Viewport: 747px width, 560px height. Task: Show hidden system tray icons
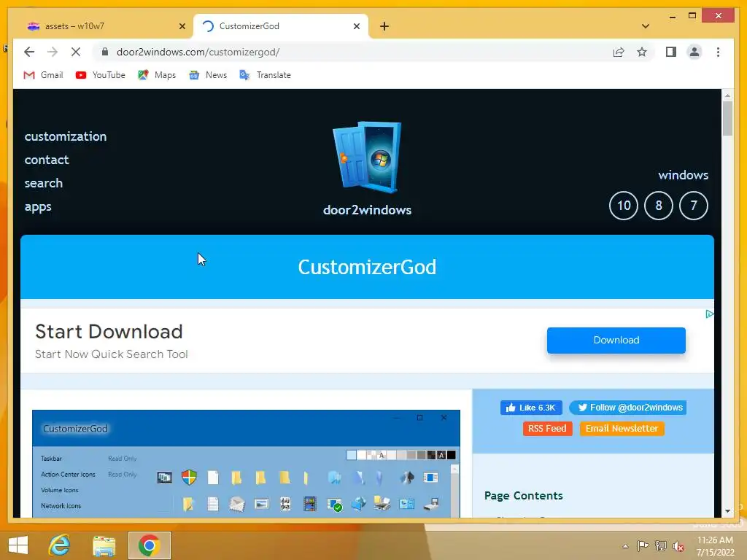click(625, 546)
